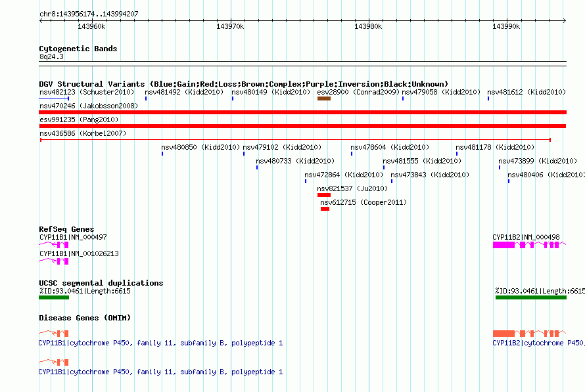Click the brown complex bar of esv28900

click(324, 98)
